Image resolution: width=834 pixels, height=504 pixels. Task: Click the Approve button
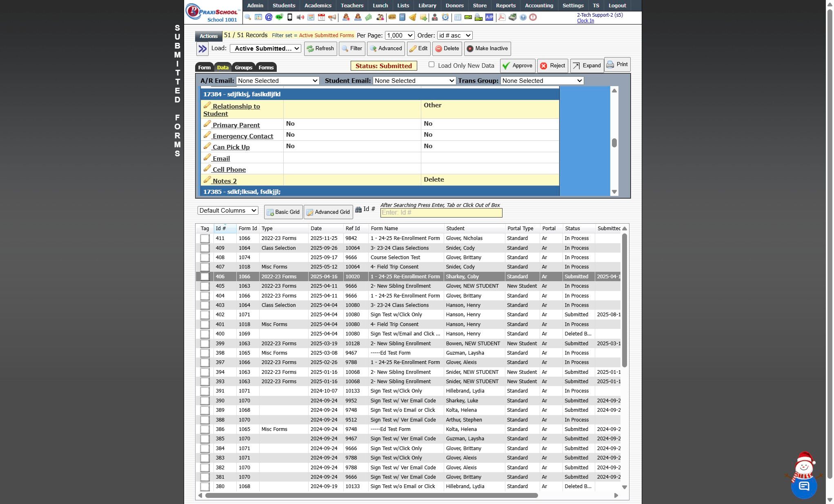coord(517,66)
